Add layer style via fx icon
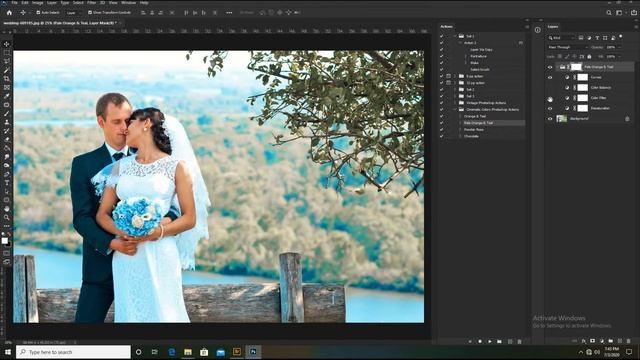The height and width of the screenshot is (360, 640). (584, 341)
